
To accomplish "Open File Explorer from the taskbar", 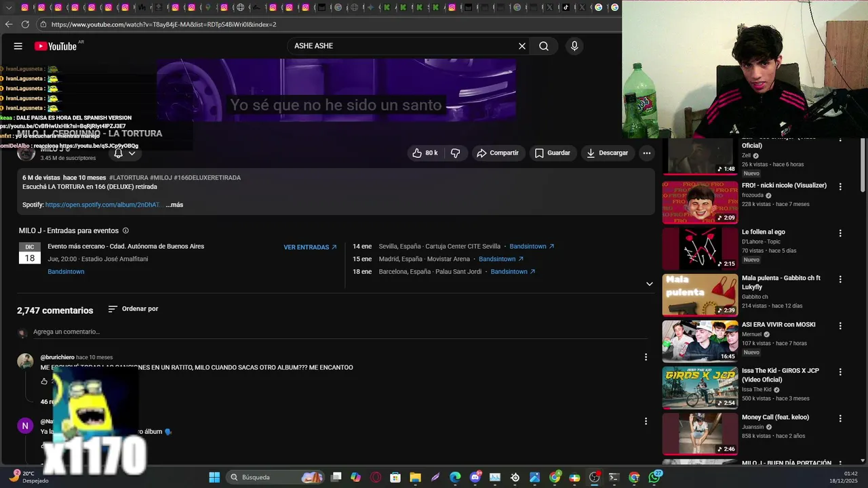I will (415, 477).
